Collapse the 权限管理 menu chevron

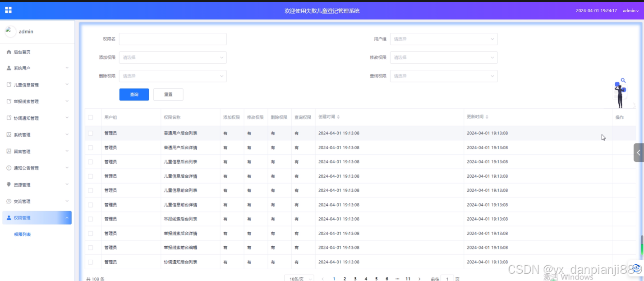[67, 218]
